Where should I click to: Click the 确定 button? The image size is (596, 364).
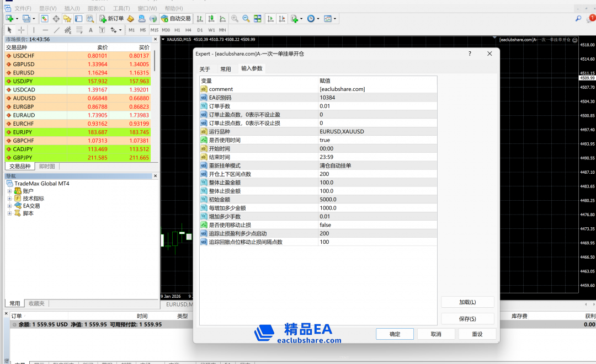[395, 334]
